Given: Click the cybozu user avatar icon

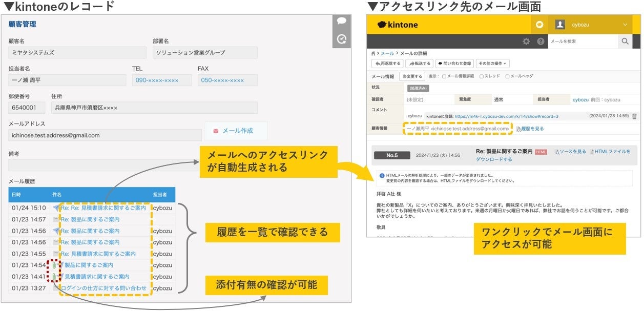Looking at the screenshot, I should click(560, 25).
